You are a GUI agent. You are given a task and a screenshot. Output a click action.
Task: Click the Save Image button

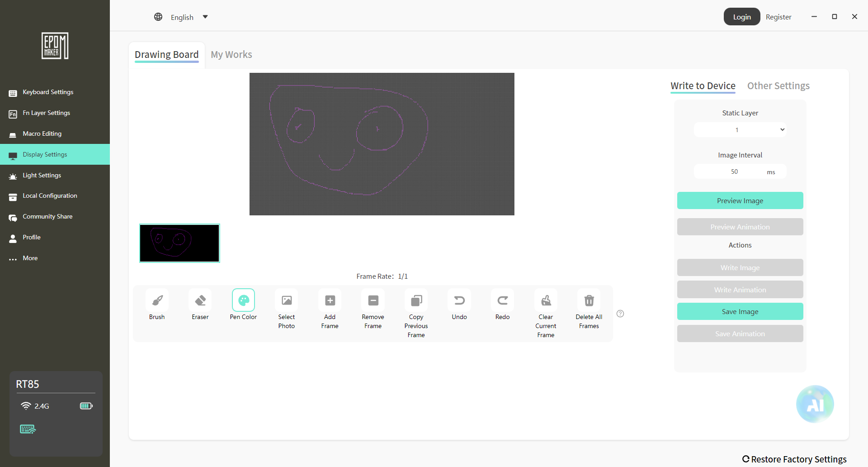click(740, 311)
